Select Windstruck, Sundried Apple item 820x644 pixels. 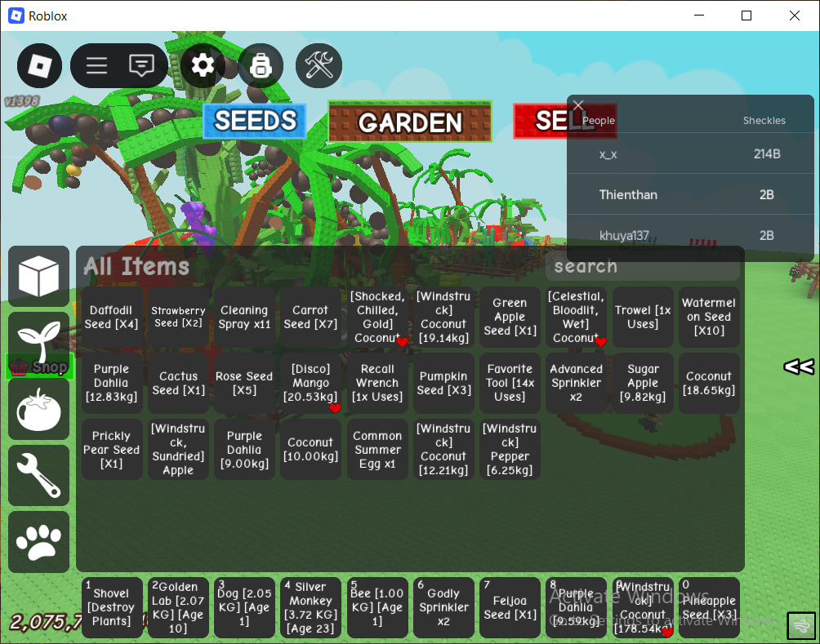(178, 450)
